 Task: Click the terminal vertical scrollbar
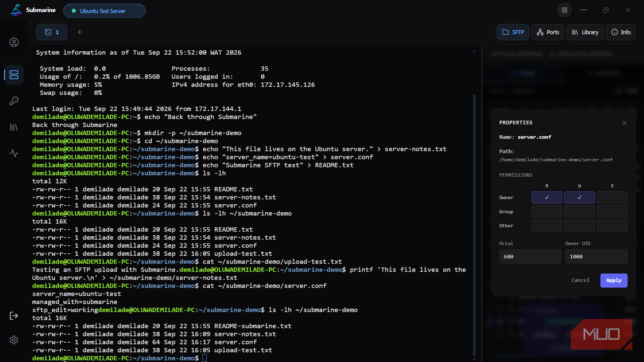click(474, 225)
